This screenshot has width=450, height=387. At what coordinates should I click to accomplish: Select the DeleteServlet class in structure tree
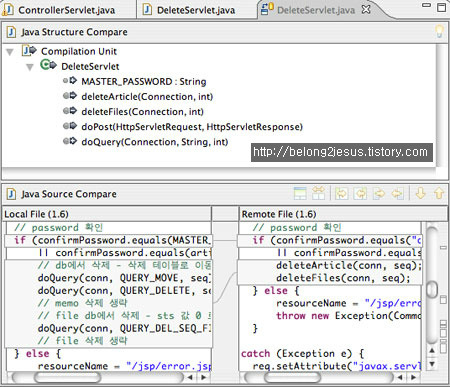[90, 66]
